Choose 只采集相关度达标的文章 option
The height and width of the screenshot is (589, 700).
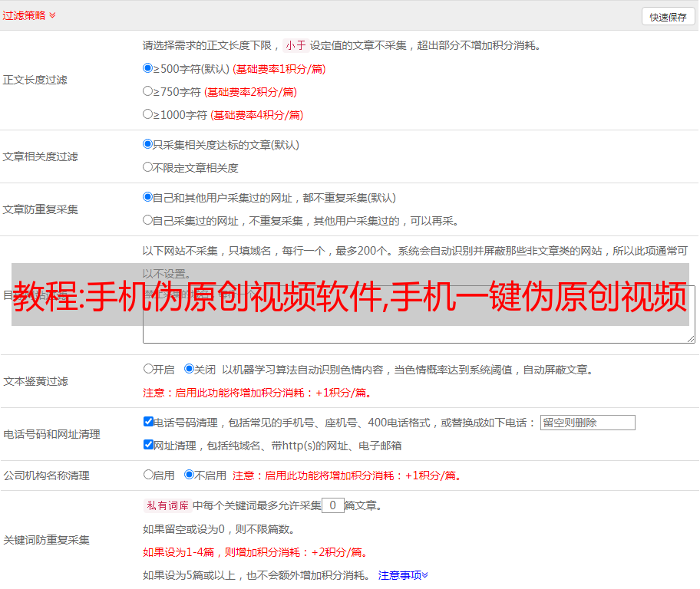point(148,144)
